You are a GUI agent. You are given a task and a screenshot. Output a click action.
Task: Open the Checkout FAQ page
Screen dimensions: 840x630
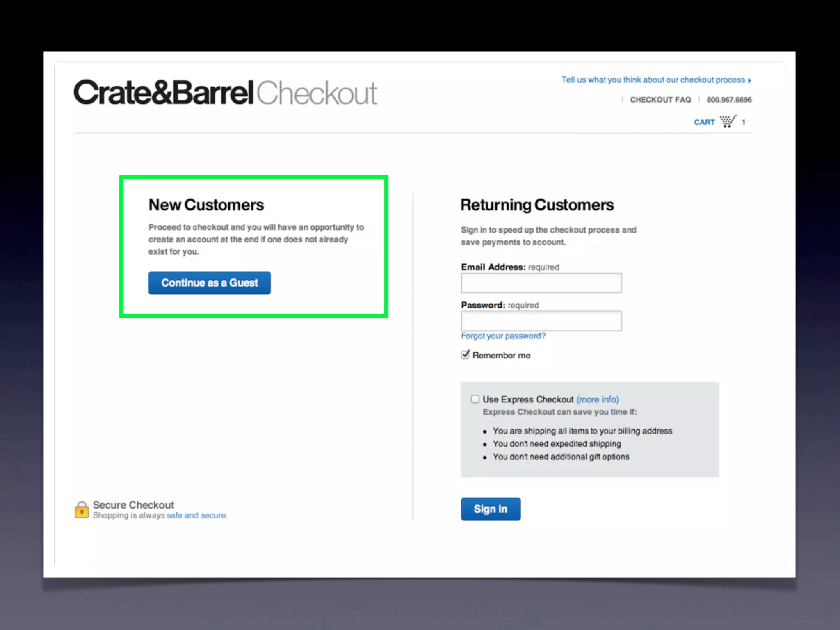click(x=660, y=100)
